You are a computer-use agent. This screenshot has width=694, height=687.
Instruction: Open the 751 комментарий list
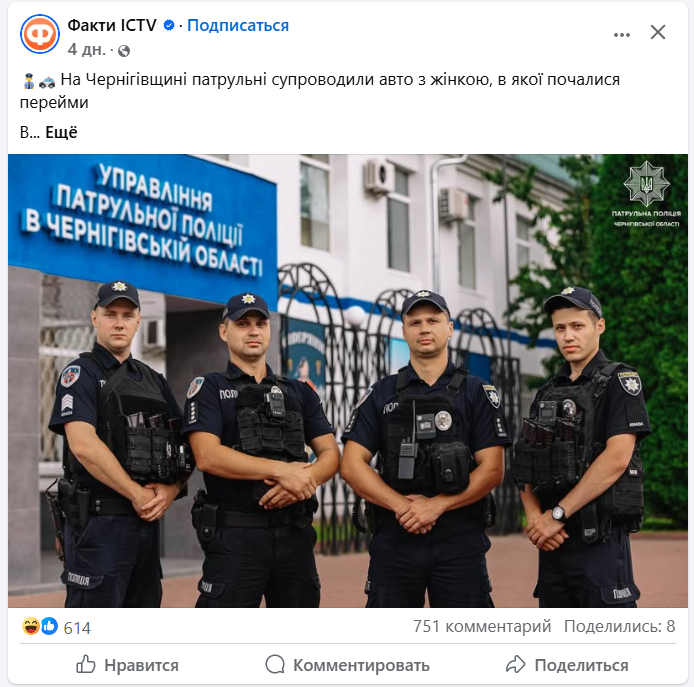[482, 626]
